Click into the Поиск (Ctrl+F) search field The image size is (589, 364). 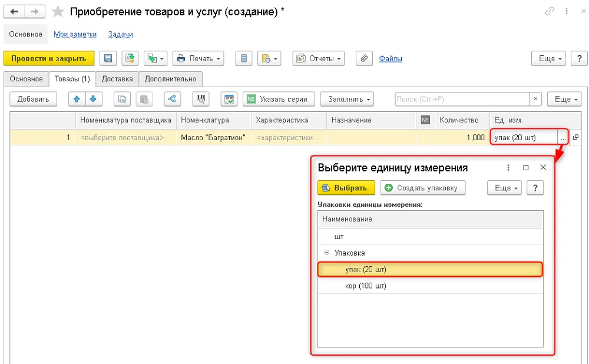pos(462,99)
